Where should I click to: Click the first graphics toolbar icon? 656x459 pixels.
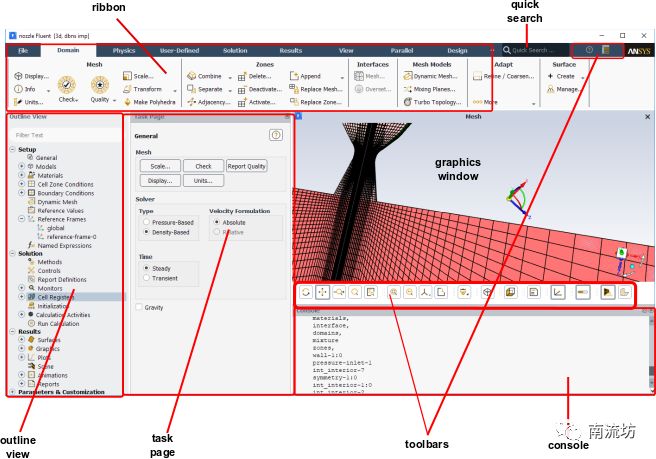coord(304,292)
